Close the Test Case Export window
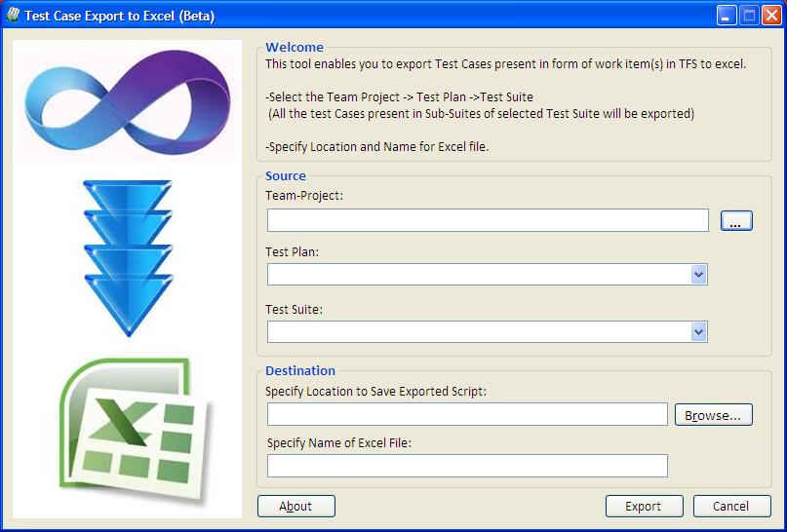The width and height of the screenshot is (787, 532). pyautogui.click(x=771, y=16)
